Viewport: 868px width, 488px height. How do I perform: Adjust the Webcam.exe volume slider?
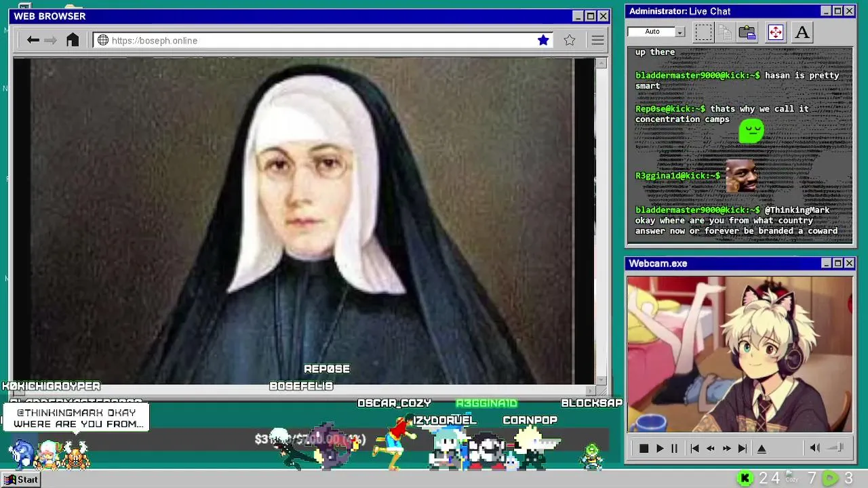(x=837, y=447)
